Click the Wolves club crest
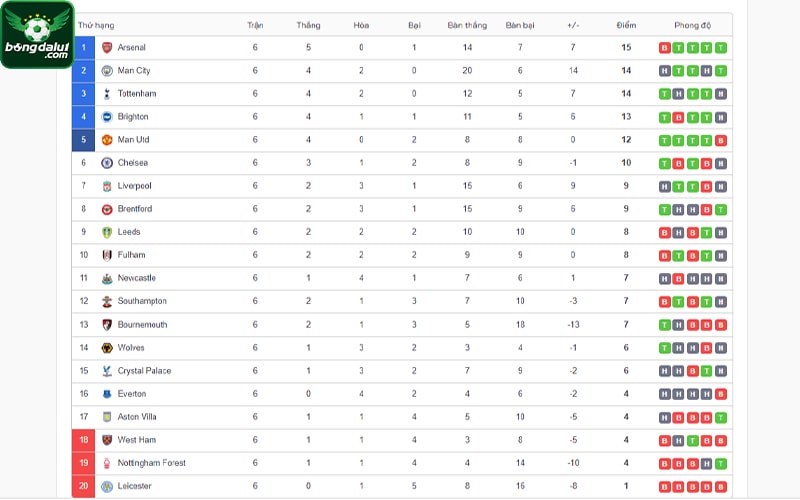Screen dimensions: 800x500 pyautogui.click(x=107, y=347)
